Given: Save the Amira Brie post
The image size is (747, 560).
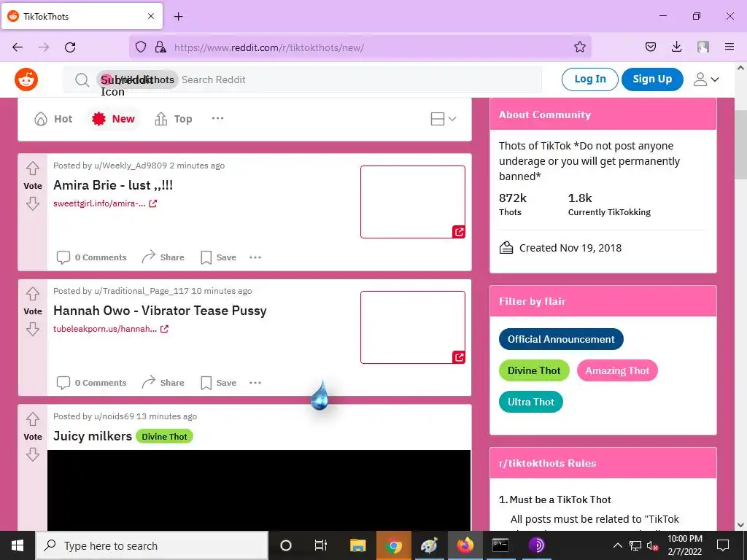Looking at the screenshot, I should coord(218,257).
